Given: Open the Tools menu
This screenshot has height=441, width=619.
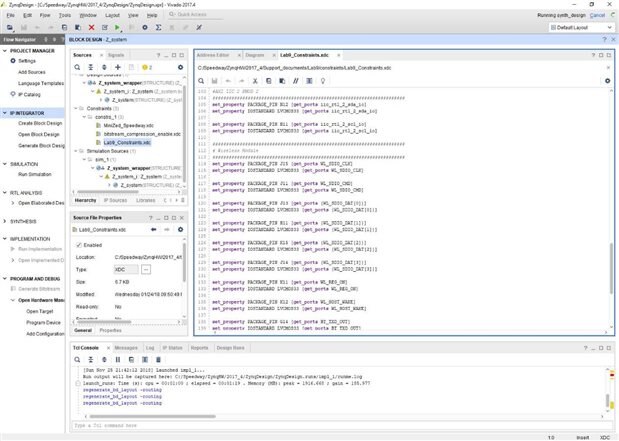Looking at the screenshot, I should click(x=64, y=16).
